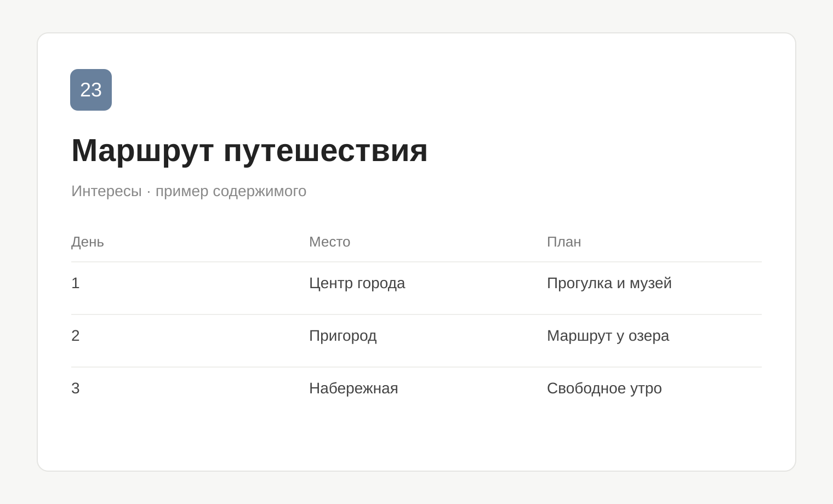
Task: Click the heading Маршрут путешествия
Action: (x=249, y=150)
